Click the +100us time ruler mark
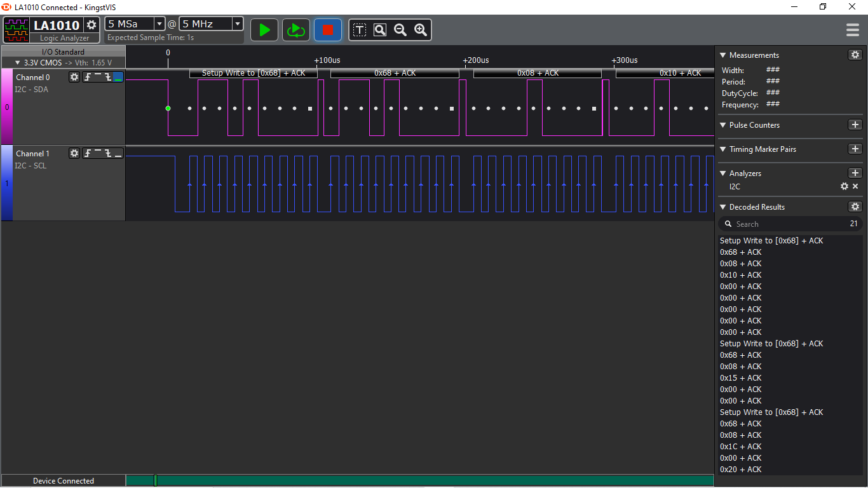Viewport: 868px width, 488px height. tap(327, 60)
